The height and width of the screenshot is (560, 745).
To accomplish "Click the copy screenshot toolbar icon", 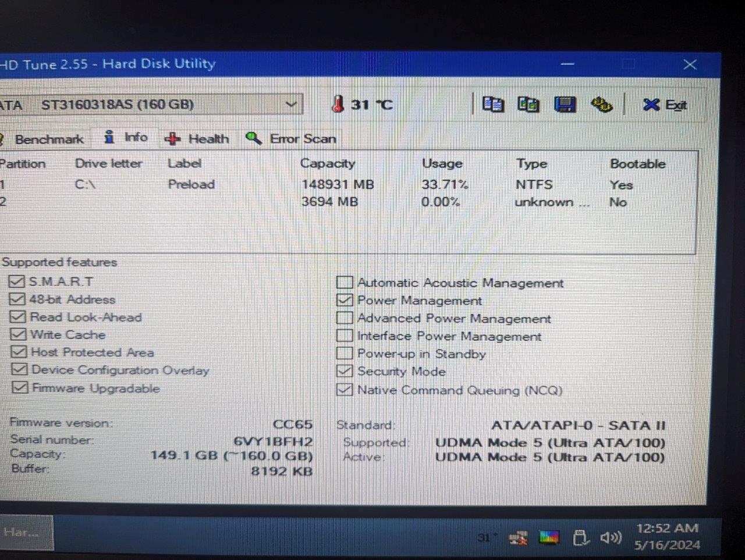I will pos(528,105).
